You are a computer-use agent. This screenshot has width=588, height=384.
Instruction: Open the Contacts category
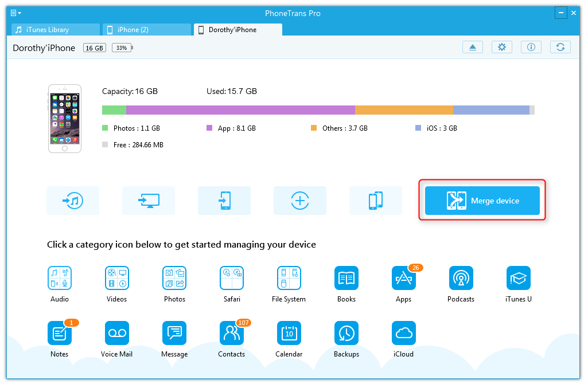232,333
